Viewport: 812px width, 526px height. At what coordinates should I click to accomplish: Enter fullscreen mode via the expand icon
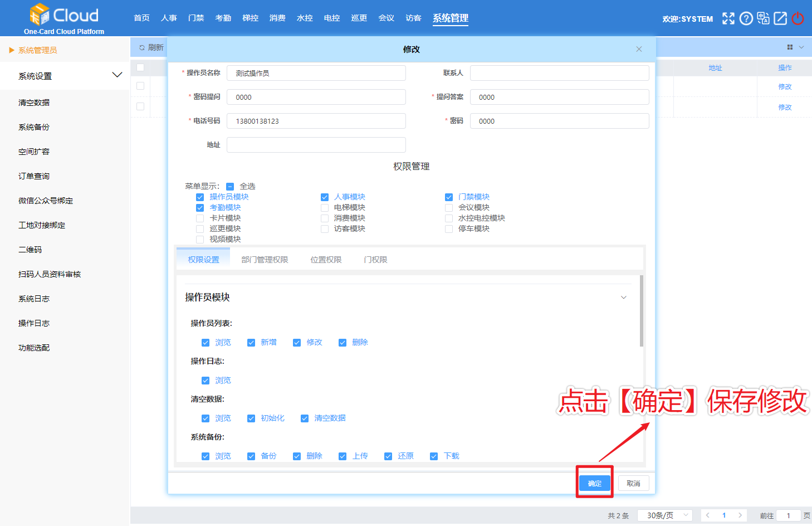pyautogui.click(x=728, y=18)
